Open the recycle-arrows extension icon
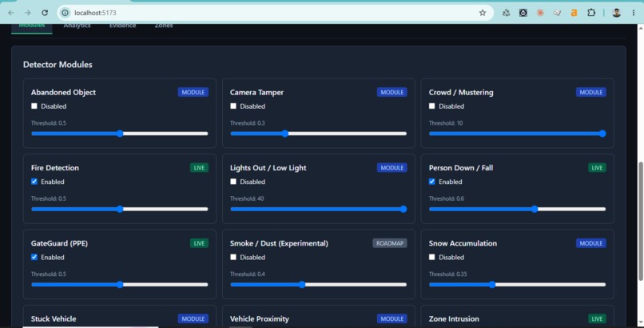The image size is (644, 328). click(x=506, y=13)
